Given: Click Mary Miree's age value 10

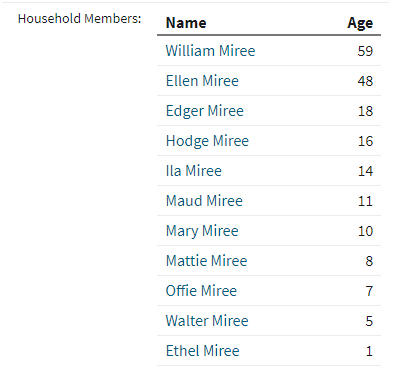Looking at the screenshot, I should click(x=365, y=231).
